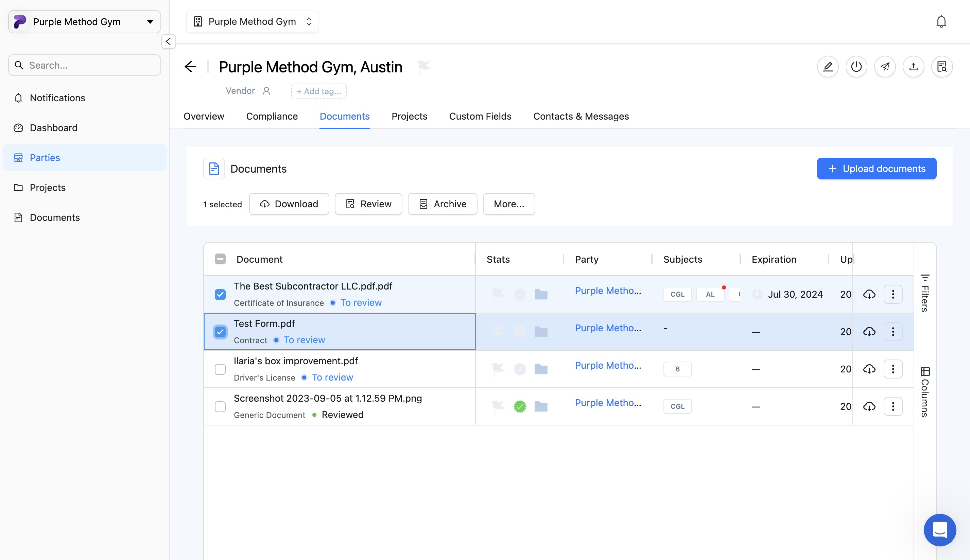Image resolution: width=970 pixels, height=560 pixels.
Task: Click the flag icon beside party title
Action: click(424, 67)
